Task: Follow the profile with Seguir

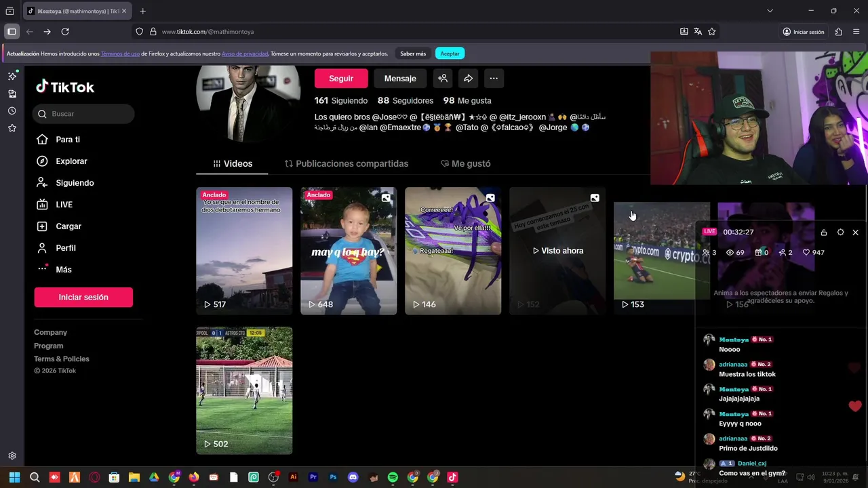Action: [341, 79]
